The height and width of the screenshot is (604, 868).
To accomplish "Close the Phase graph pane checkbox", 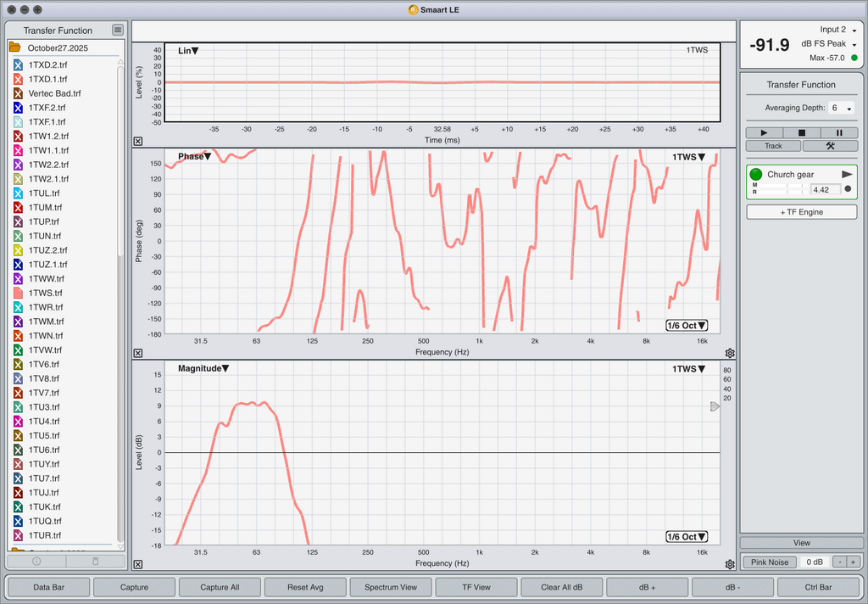I will click(138, 353).
